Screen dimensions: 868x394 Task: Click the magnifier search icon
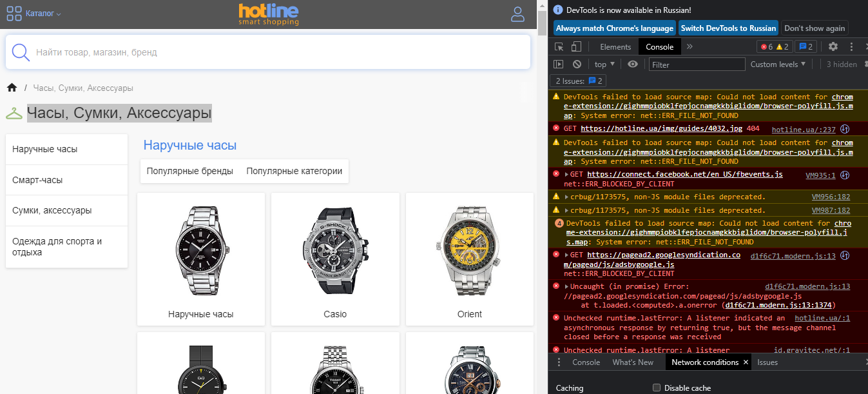point(21,52)
